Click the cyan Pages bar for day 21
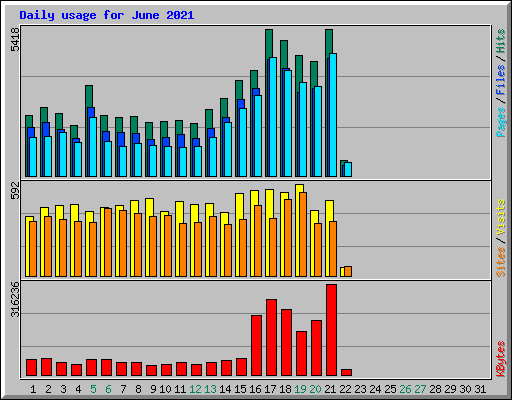Image resolution: width=512 pixels, height=400 pixels. pos(333,115)
